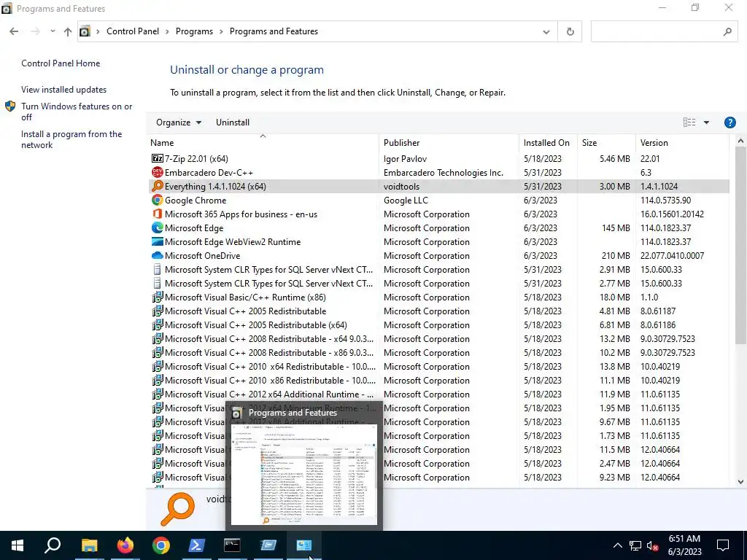Click chevron after Control Panel breadcrumb
This screenshot has width=747, height=560.
tap(167, 31)
